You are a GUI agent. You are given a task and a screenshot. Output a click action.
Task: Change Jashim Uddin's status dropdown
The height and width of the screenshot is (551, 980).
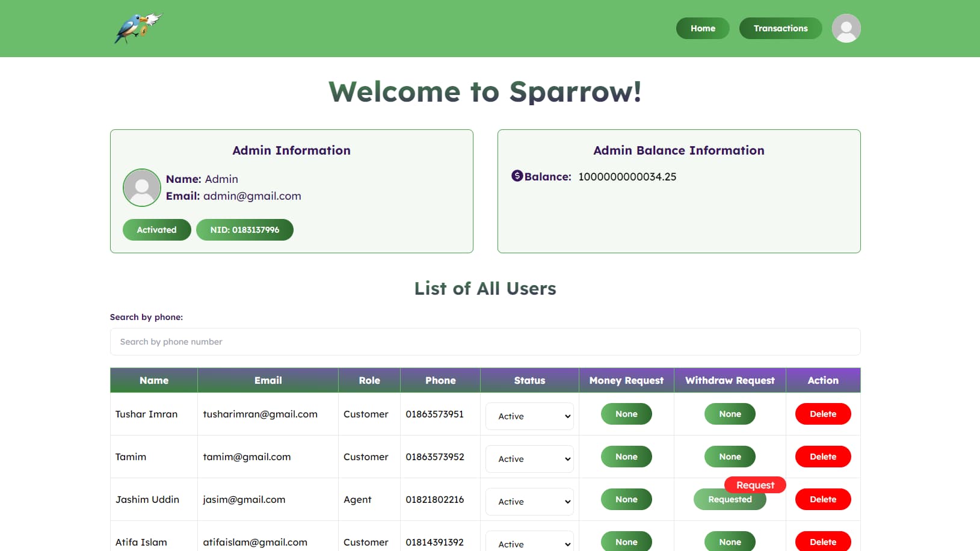(x=529, y=502)
